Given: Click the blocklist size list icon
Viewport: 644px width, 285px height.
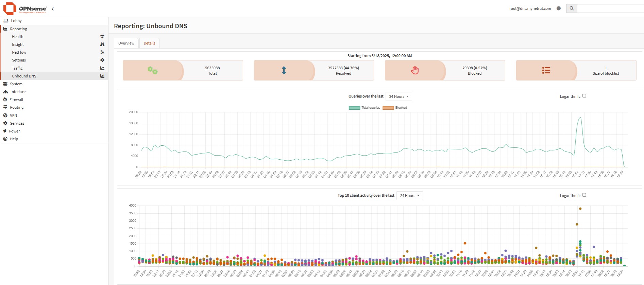Looking at the screenshot, I should 546,70.
